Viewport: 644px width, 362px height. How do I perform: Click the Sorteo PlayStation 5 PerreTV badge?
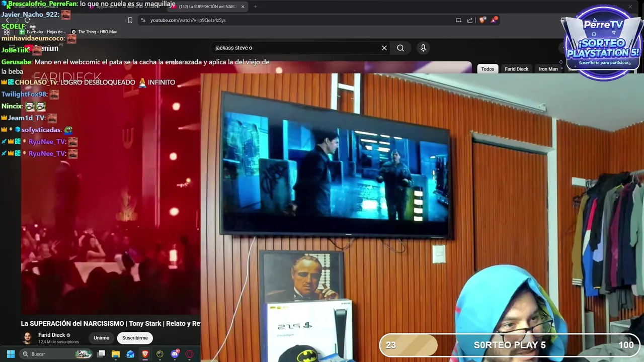[x=603, y=43]
